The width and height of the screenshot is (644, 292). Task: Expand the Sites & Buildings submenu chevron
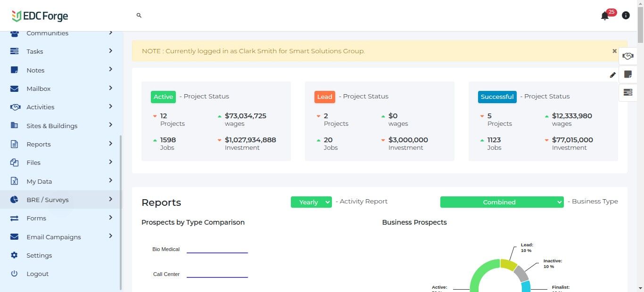tap(111, 125)
